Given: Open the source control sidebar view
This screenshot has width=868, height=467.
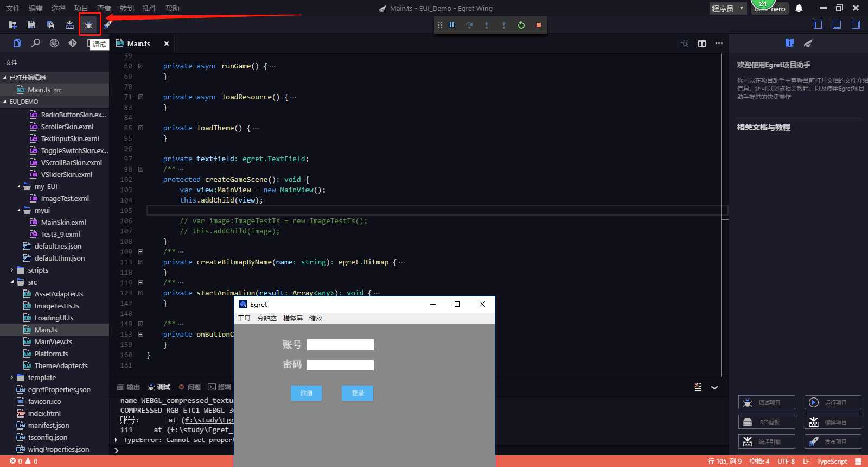Looking at the screenshot, I should 73,43.
